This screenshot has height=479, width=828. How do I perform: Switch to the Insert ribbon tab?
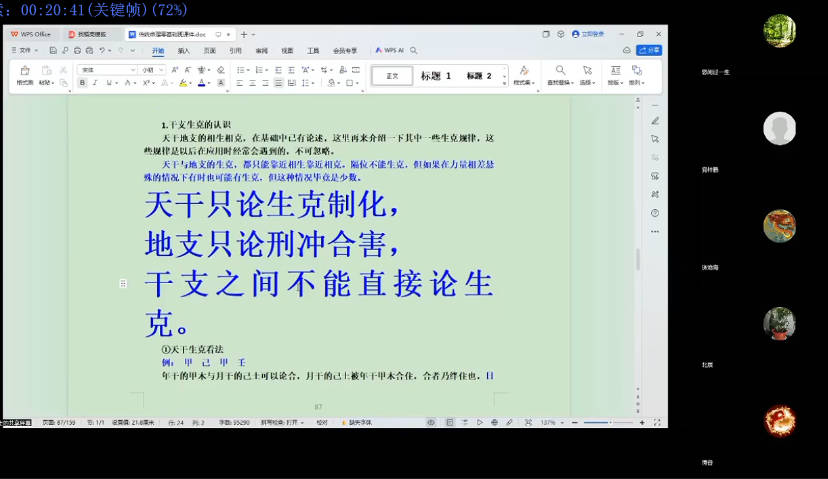pos(183,50)
